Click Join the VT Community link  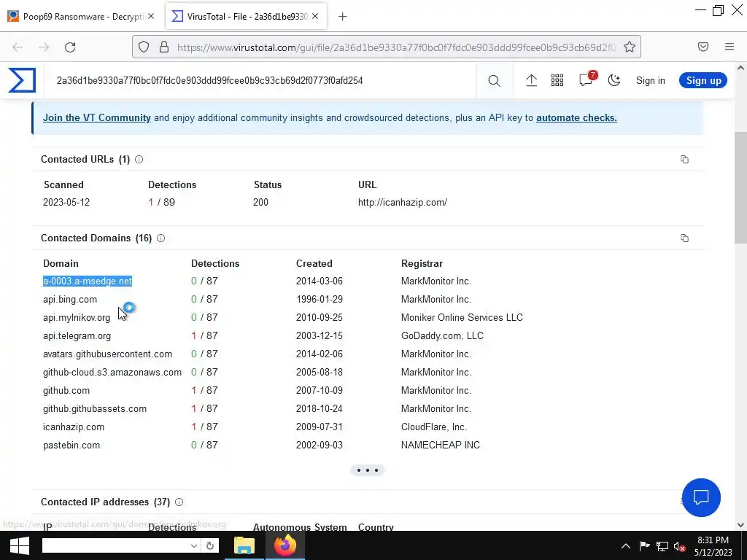[x=97, y=117]
